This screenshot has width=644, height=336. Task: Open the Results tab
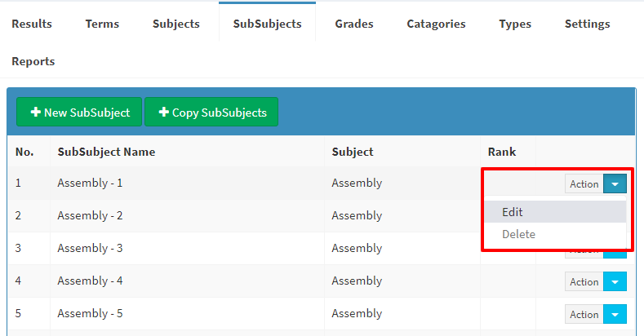(x=32, y=24)
